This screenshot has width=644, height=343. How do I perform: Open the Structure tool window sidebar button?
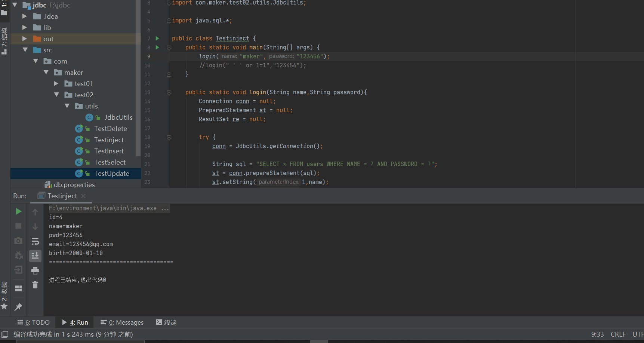[x=4, y=41]
